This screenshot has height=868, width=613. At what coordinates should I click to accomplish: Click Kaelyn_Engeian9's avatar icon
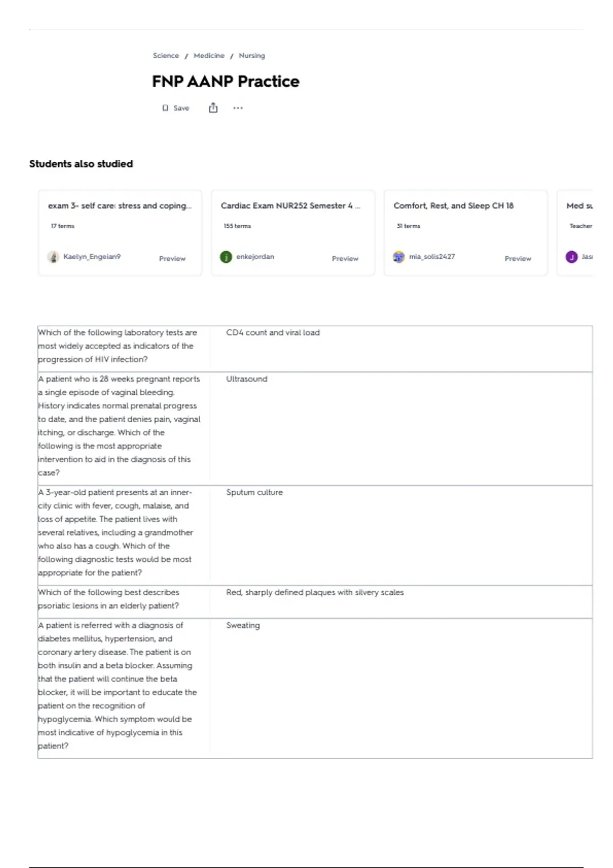[53, 257]
